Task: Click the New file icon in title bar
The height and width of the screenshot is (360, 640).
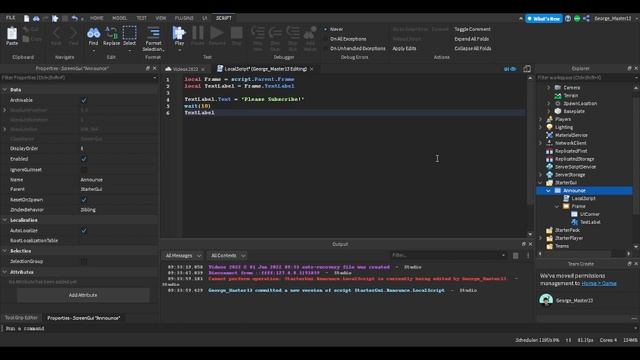Action: [x=27, y=18]
